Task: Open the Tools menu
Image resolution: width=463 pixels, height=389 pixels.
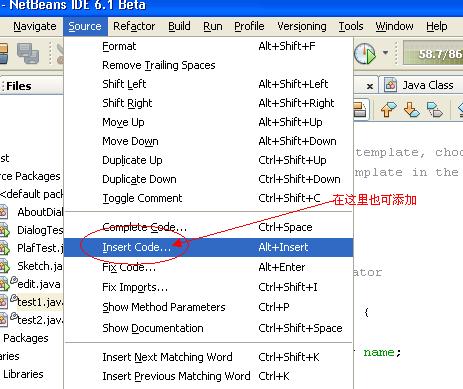Action: 351,26
